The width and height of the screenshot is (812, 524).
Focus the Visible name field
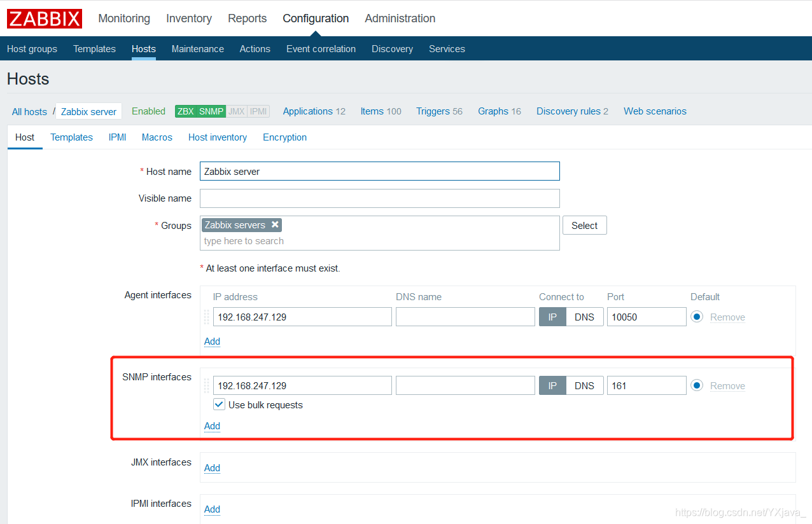coord(380,198)
